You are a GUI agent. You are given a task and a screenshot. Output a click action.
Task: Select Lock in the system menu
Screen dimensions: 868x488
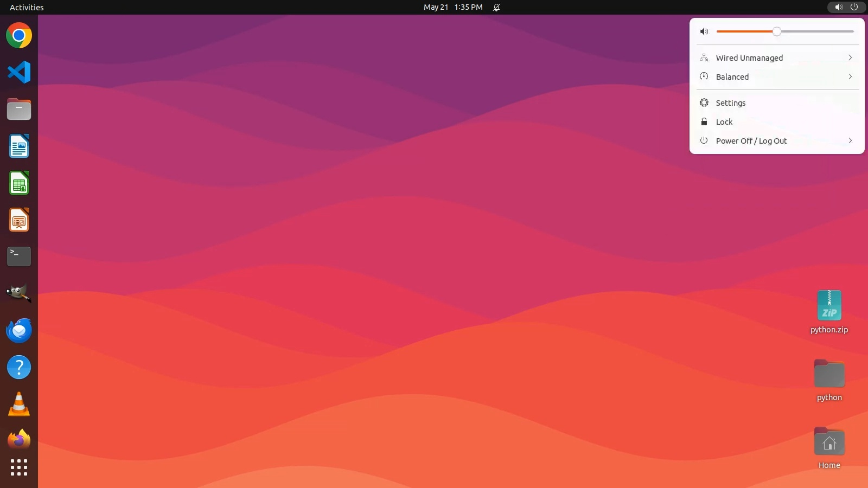(x=724, y=122)
